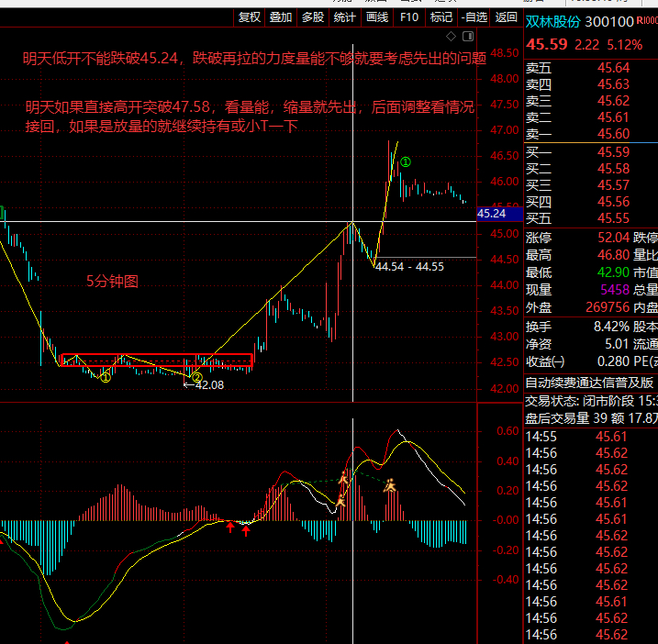
Task: Click the 卖二 price 45.61
Action: coord(614,117)
